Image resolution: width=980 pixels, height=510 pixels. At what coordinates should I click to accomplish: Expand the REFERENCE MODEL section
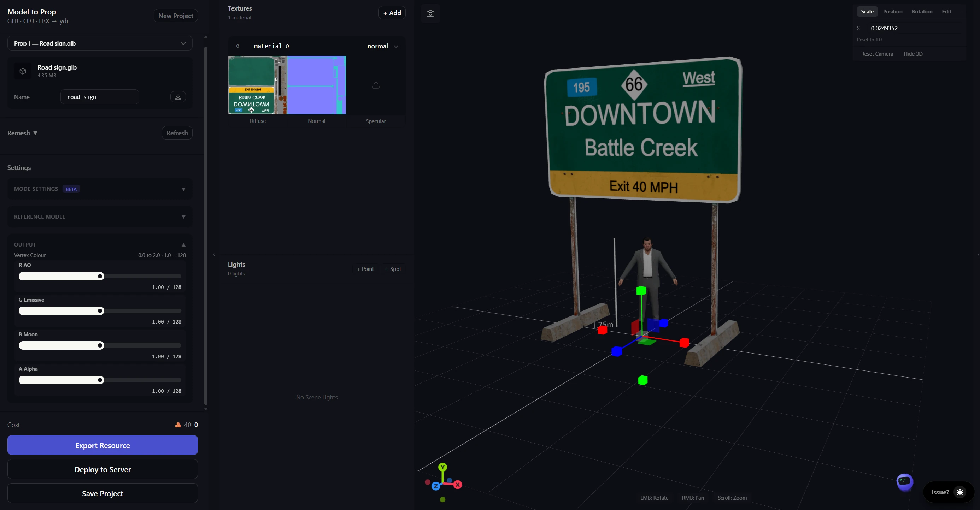point(100,217)
